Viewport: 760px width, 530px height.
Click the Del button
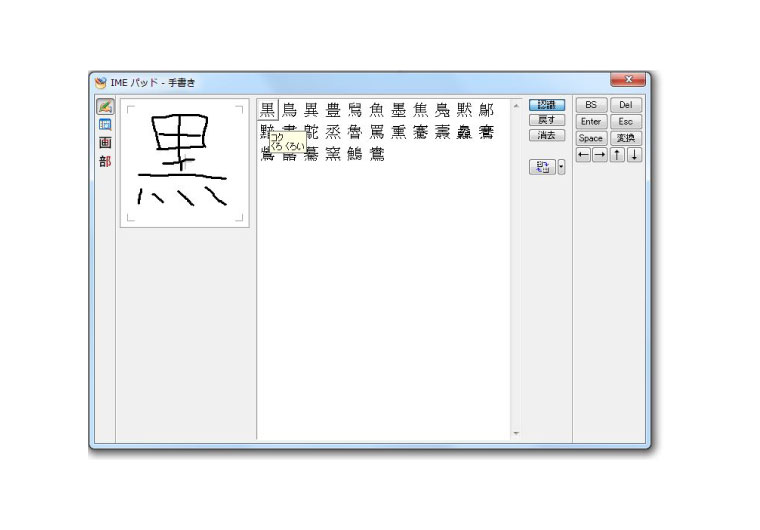pyautogui.click(x=626, y=105)
